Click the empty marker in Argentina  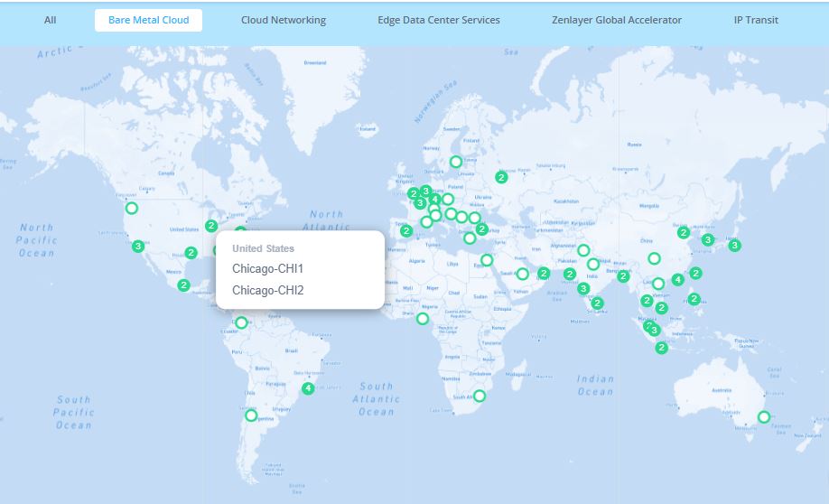coord(251,415)
